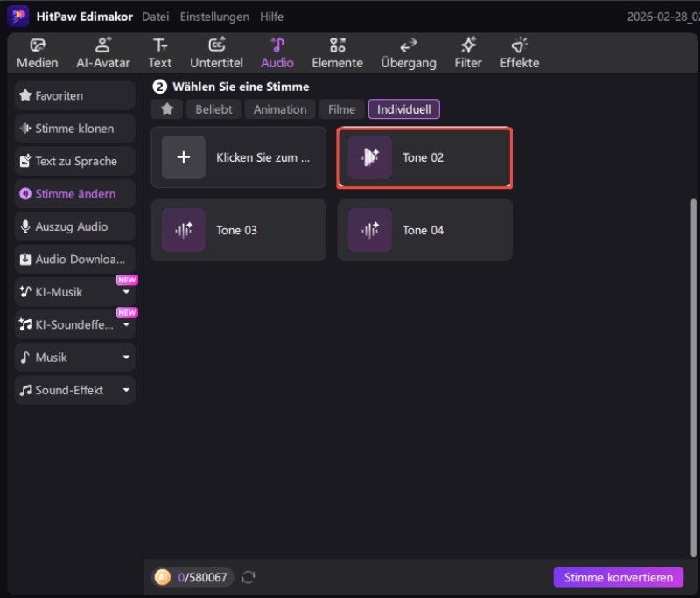Show favorites using the star filter tab
The width and height of the screenshot is (700, 598).
click(x=166, y=109)
